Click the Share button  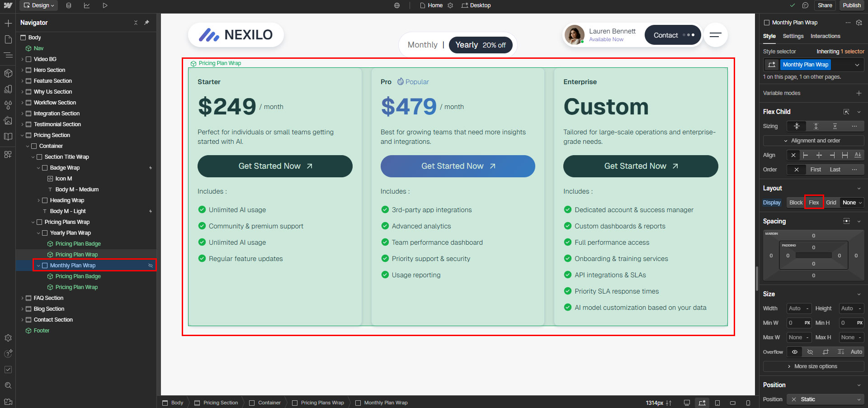[825, 5]
